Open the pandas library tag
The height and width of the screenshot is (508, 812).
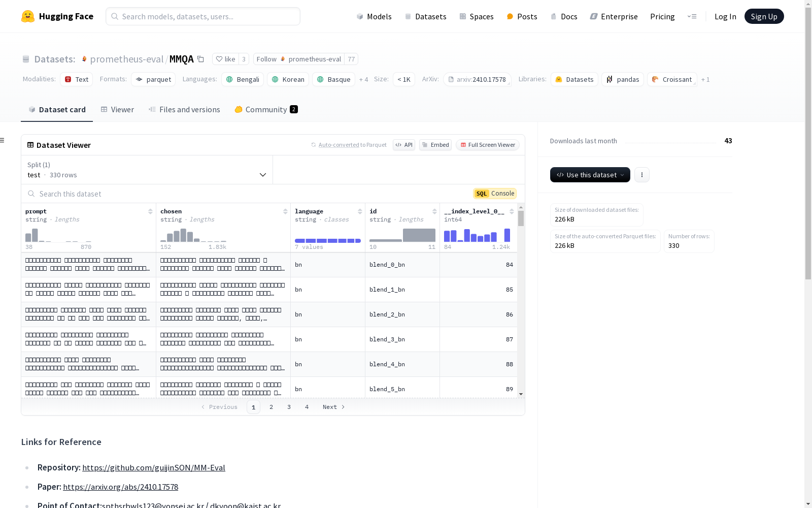point(623,79)
